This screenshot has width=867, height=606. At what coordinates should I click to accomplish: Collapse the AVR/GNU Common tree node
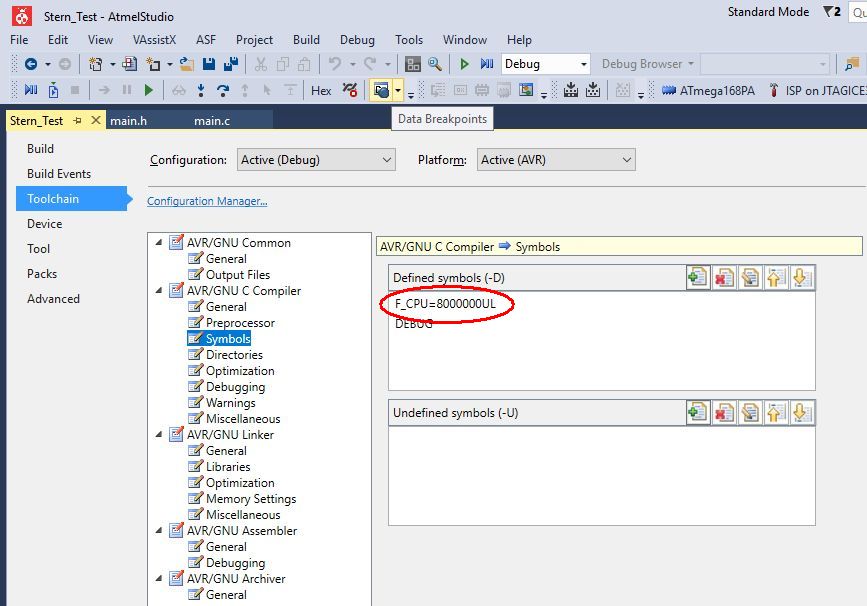click(x=159, y=242)
